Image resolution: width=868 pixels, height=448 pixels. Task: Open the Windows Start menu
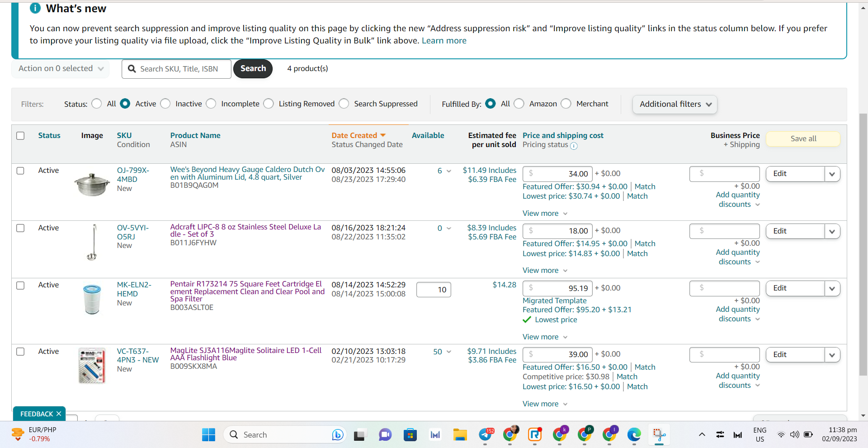click(208, 435)
